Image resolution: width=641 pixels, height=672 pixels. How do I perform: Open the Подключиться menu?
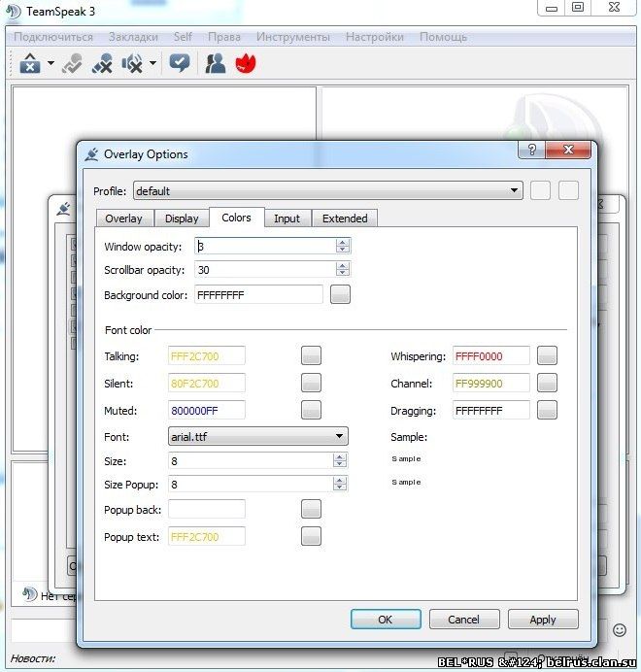[53, 37]
